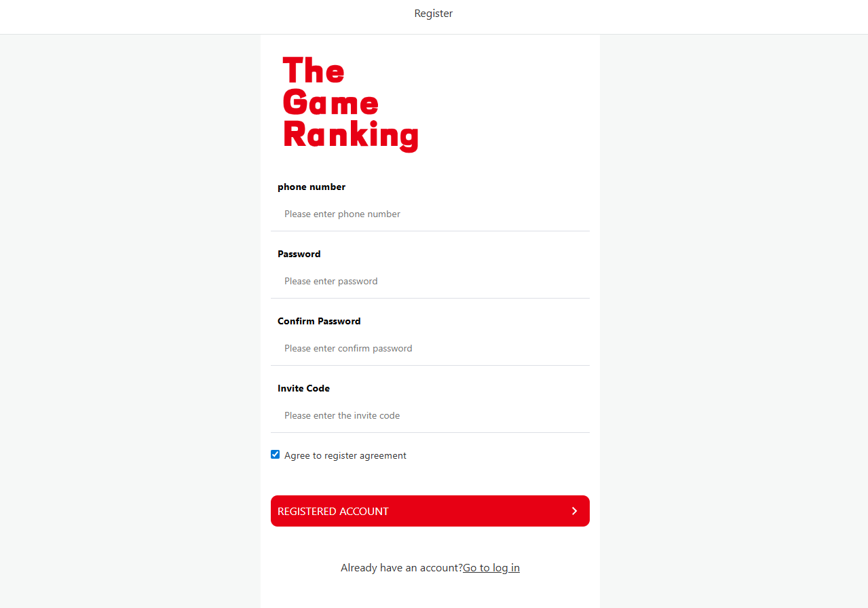This screenshot has height=608, width=868.
Task: Click the 'phone number' field label
Action: click(x=312, y=187)
